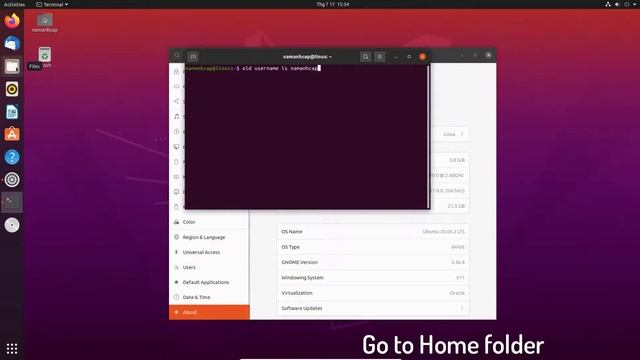The image size is (640, 360).
Task: Click the GNOME Version row
Action: click(x=373, y=262)
